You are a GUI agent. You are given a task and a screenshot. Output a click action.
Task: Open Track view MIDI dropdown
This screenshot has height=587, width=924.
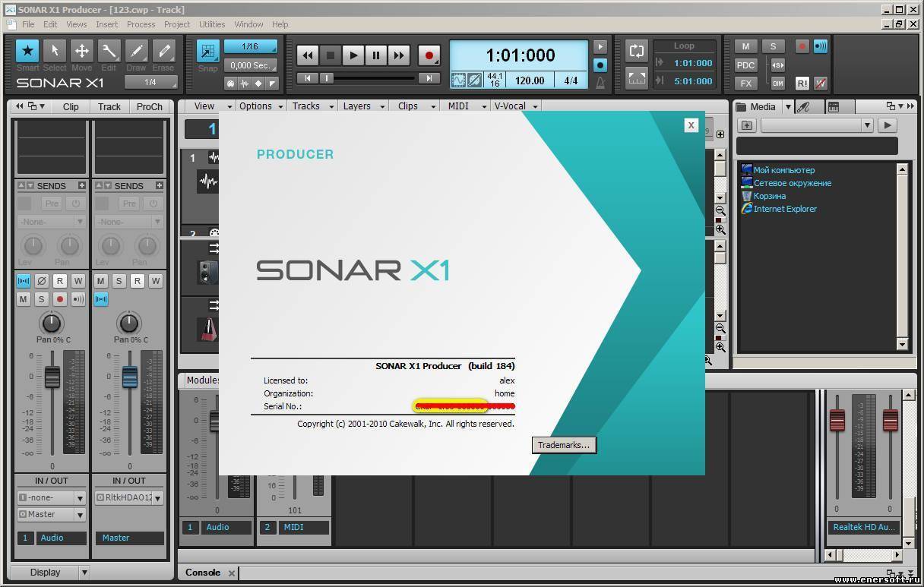(464, 106)
